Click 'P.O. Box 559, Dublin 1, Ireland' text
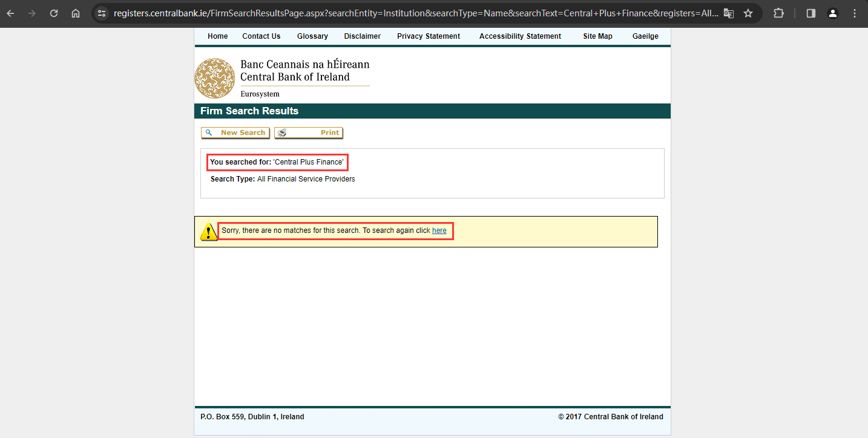The image size is (868, 438). pyautogui.click(x=252, y=417)
